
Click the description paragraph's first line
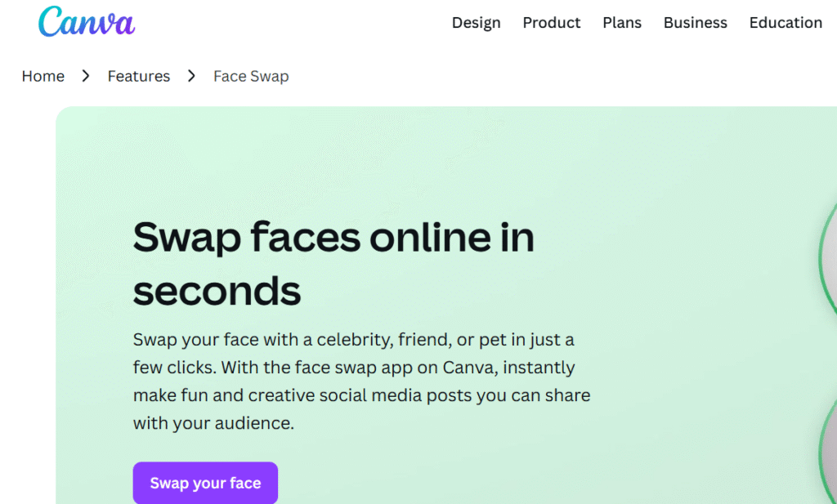pos(353,339)
